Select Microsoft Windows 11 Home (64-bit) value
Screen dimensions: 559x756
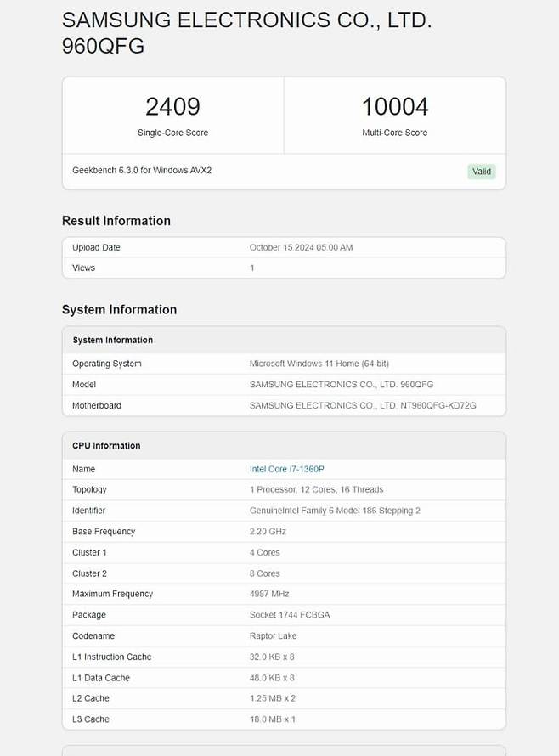319,364
